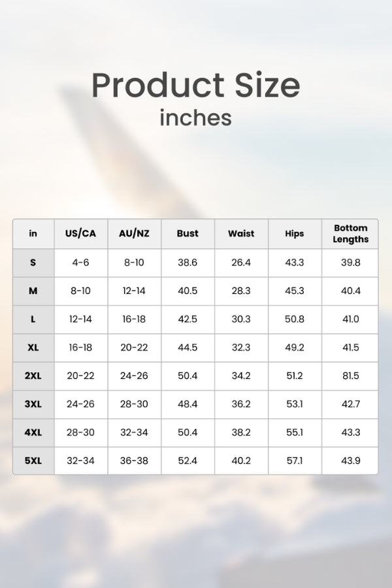Click the 4-6 US/CA size cell

tap(80, 263)
